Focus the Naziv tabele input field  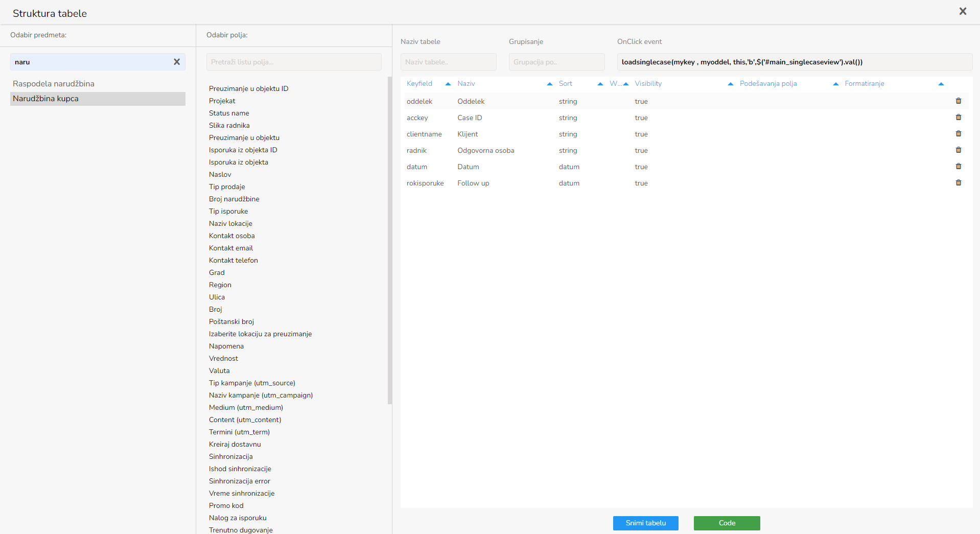449,62
